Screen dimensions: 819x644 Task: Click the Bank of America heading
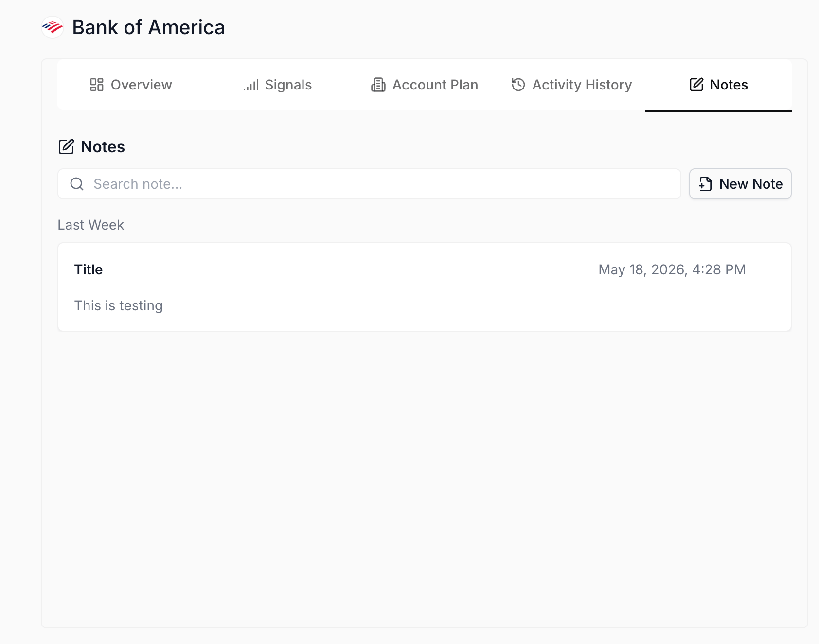click(x=148, y=27)
